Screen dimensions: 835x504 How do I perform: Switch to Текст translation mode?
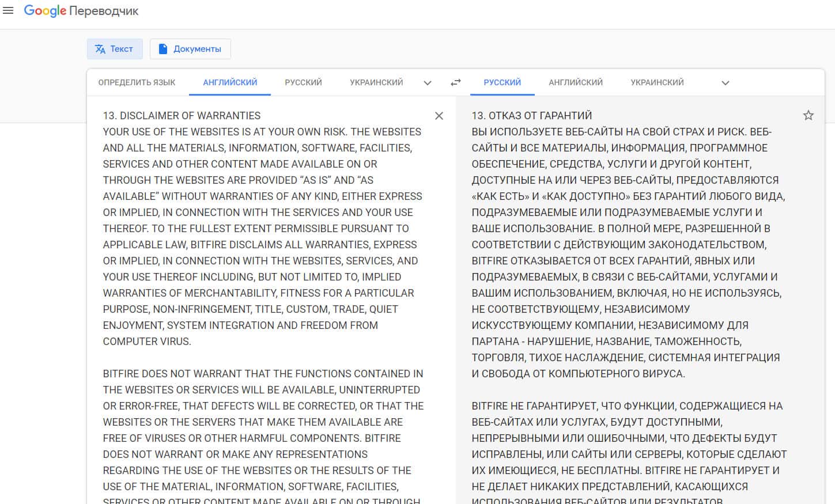pyautogui.click(x=114, y=49)
